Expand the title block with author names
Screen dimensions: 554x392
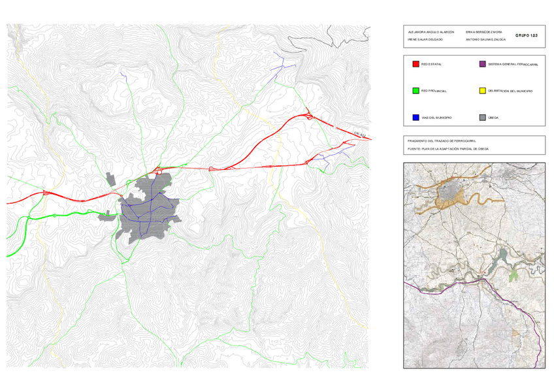click(475, 34)
